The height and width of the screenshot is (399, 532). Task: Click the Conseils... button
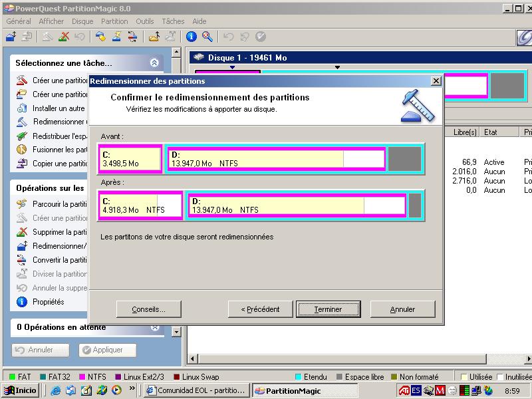(x=148, y=309)
